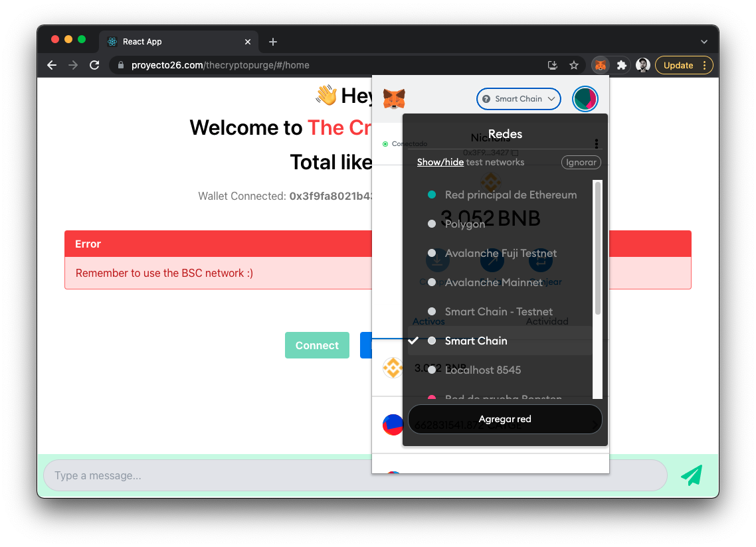Click the Wallet Connected address text
The height and width of the screenshot is (547, 756).
pos(285,196)
